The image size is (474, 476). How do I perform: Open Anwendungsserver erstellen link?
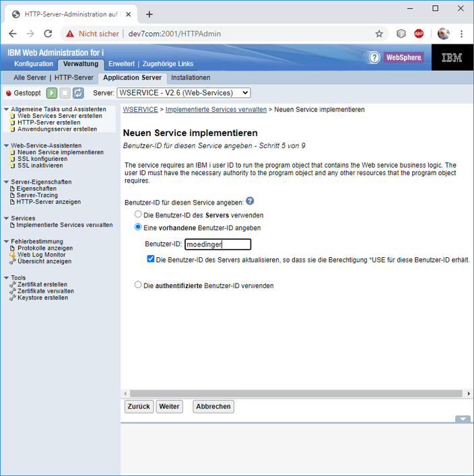pyautogui.click(x=57, y=129)
